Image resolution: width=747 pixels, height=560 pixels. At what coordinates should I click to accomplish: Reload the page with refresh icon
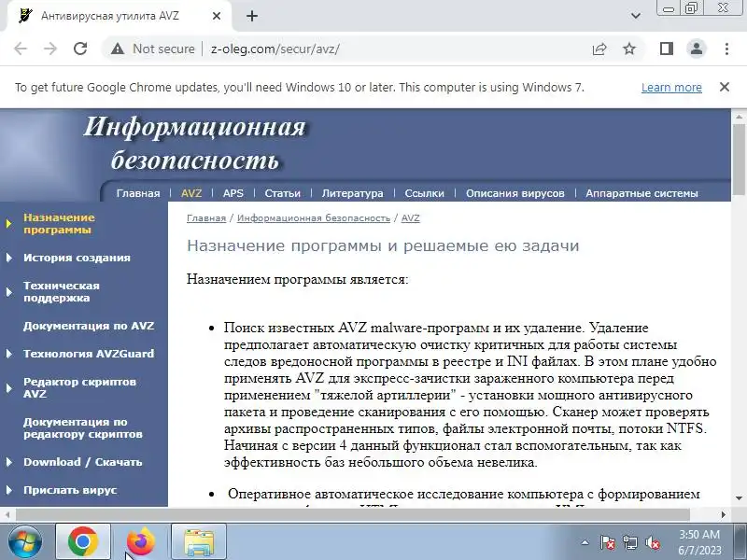[80, 49]
